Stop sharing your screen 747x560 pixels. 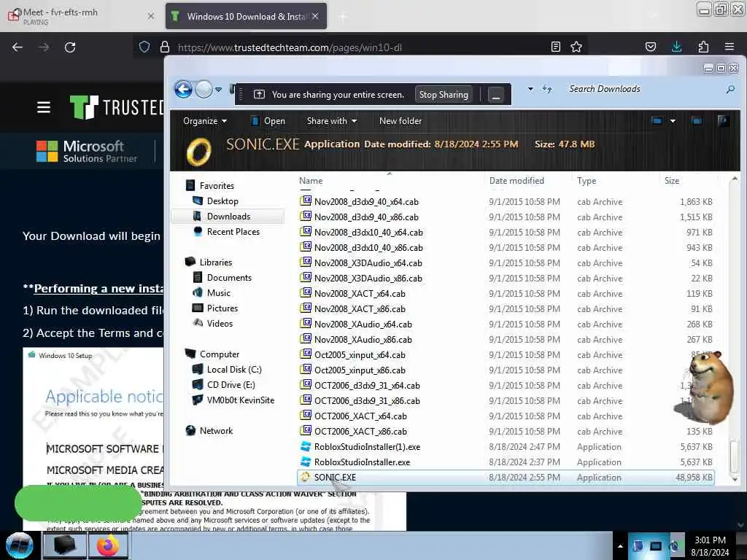[444, 95]
